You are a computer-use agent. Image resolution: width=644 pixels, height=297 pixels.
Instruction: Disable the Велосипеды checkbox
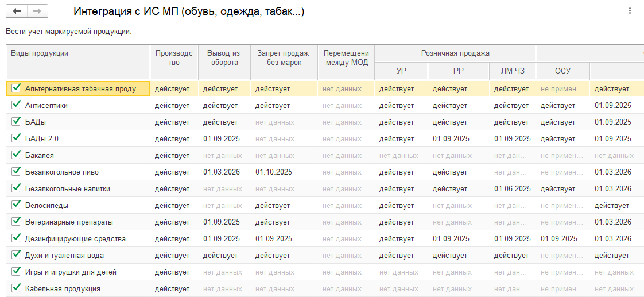(16, 205)
